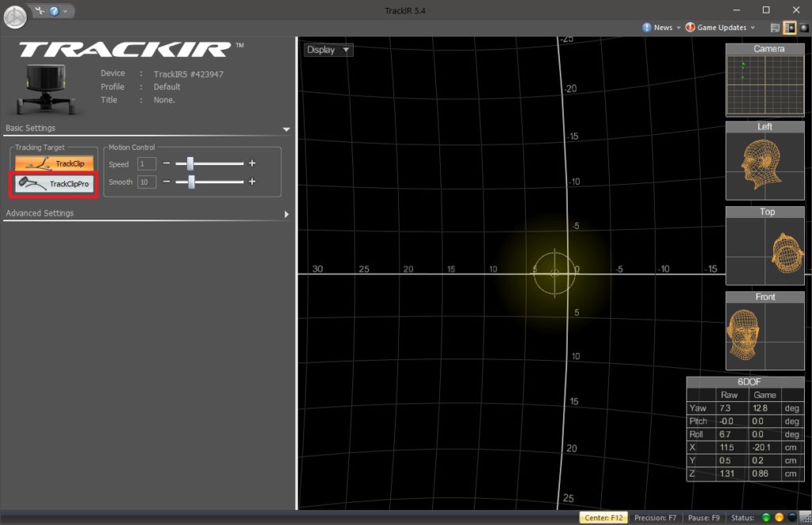Viewport: 812px width, 525px height.
Task: Click the Front head view header
Action: [765, 297]
